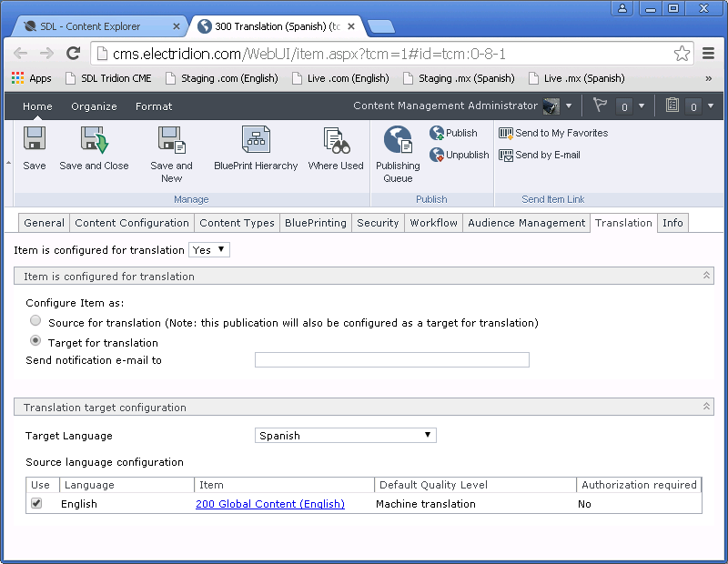728x564 pixels.
Task: Click Send by E-mail icon
Action: tap(506, 156)
